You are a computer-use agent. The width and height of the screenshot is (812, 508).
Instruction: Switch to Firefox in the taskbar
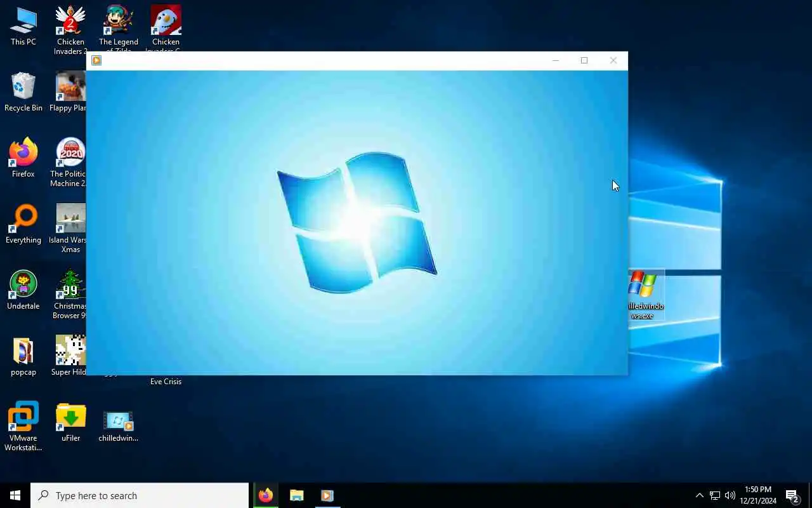[x=266, y=495]
